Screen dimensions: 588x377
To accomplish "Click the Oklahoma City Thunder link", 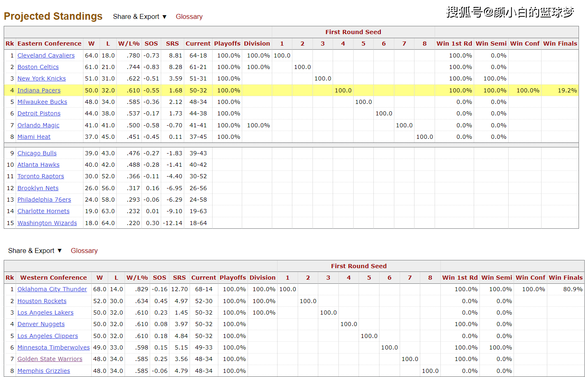I will (52, 289).
